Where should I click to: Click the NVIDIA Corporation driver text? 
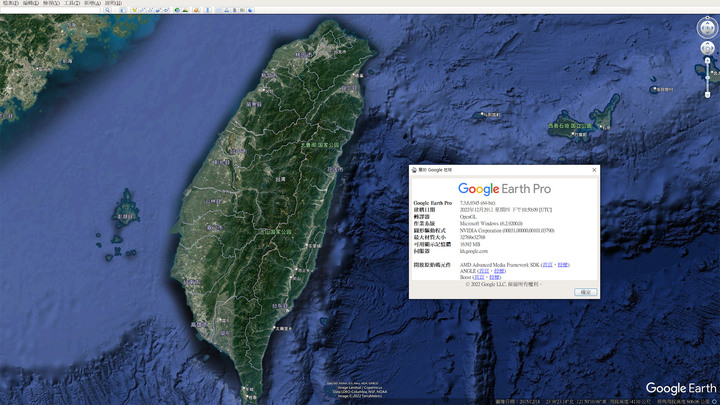pyautogui.click(x=507, y=231)
